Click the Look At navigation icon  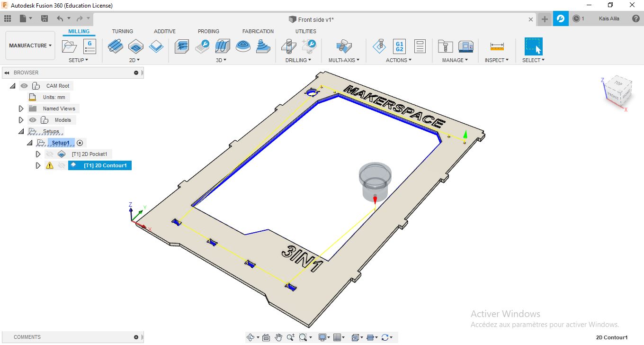click(x=266, y=337)
